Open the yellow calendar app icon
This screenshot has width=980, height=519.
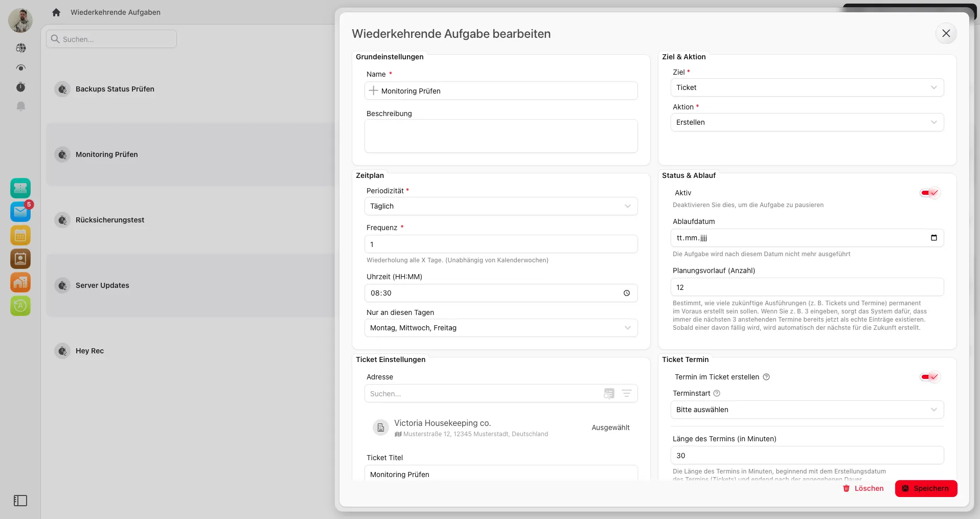coord(20,235)
